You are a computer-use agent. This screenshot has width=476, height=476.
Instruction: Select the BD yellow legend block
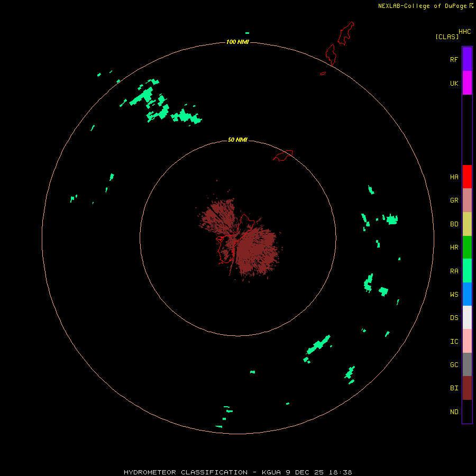point(467,224)
